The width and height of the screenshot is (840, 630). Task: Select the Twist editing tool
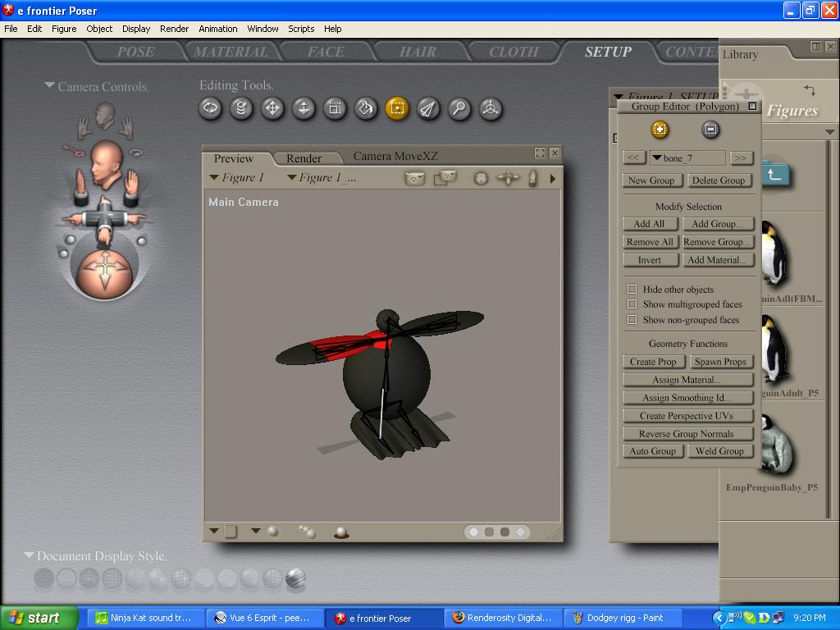241,109
